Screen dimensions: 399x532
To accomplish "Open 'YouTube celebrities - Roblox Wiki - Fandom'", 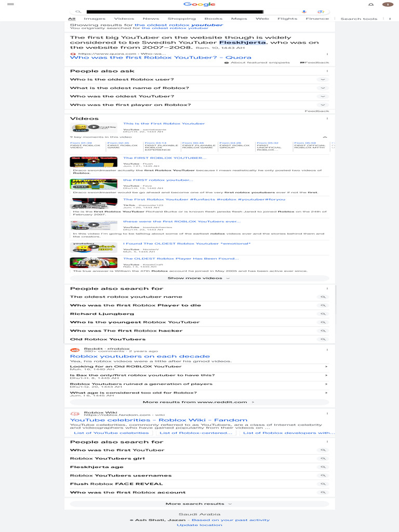I will click(x=158, y=420).
